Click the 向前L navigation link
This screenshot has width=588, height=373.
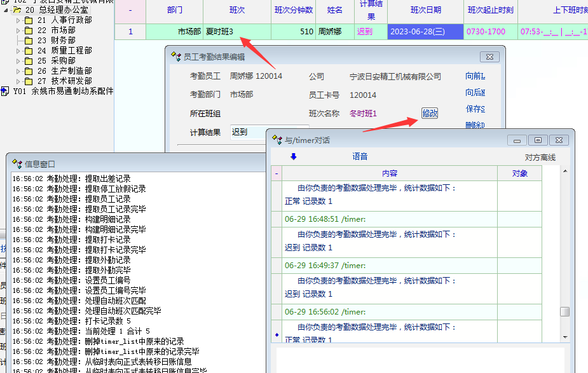tap(475, 76)
